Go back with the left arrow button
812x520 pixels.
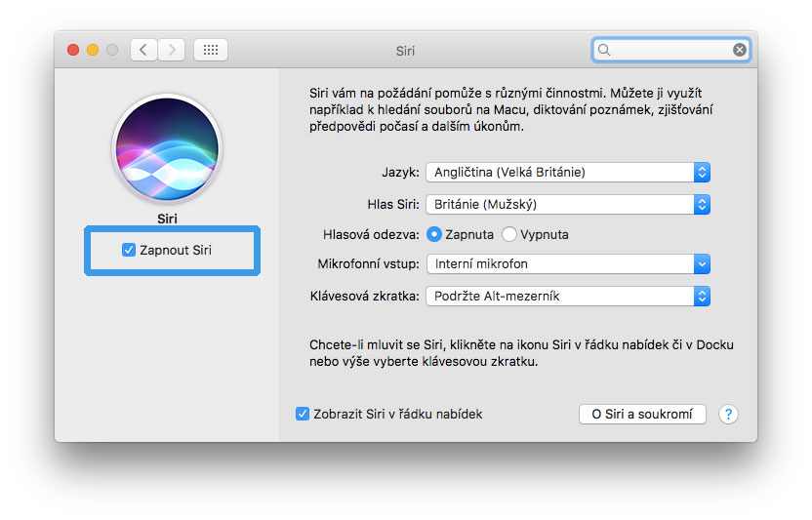(x=143, y=50)
